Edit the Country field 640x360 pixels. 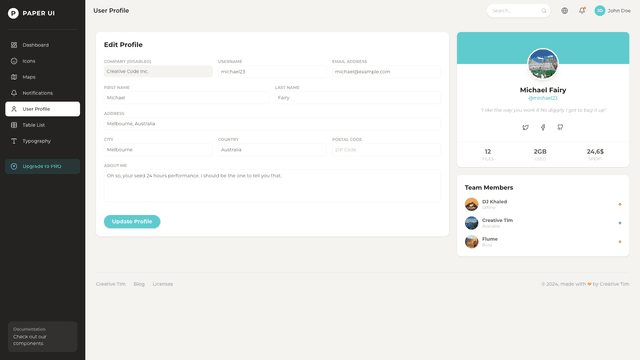[x=272, y=150]
